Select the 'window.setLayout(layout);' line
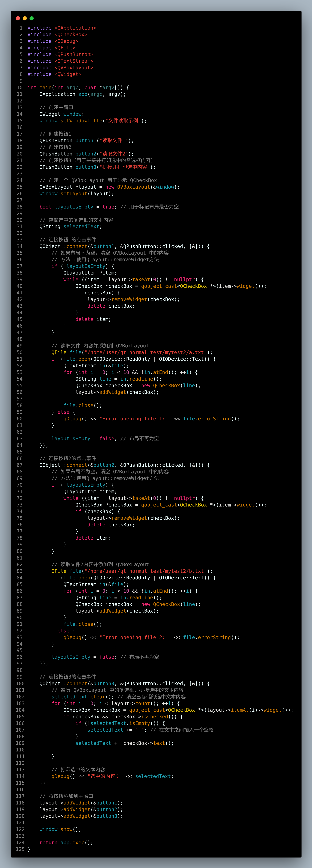Image resolution: width=312 pixels, height=868 pixels. 77,194
